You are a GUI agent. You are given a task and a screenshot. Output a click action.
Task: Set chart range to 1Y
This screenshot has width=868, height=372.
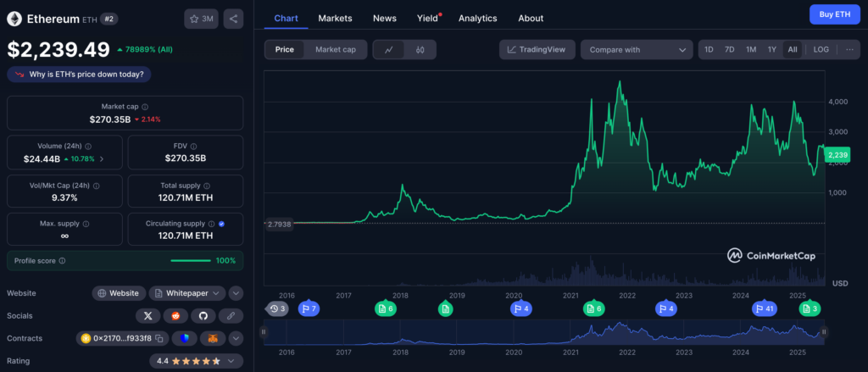click(771, 49)
